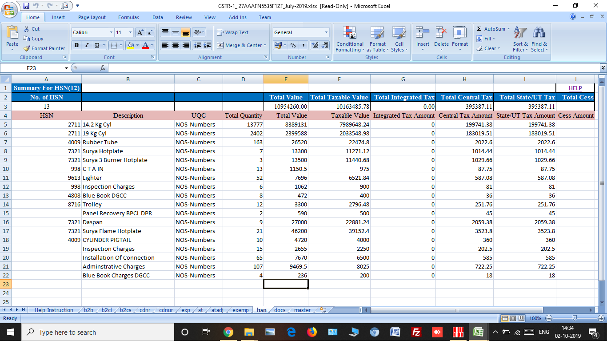The width and height of the screenshot is (607, 364).
Task: Click the HELP hyperlink in cell J1
Action: 575,88
